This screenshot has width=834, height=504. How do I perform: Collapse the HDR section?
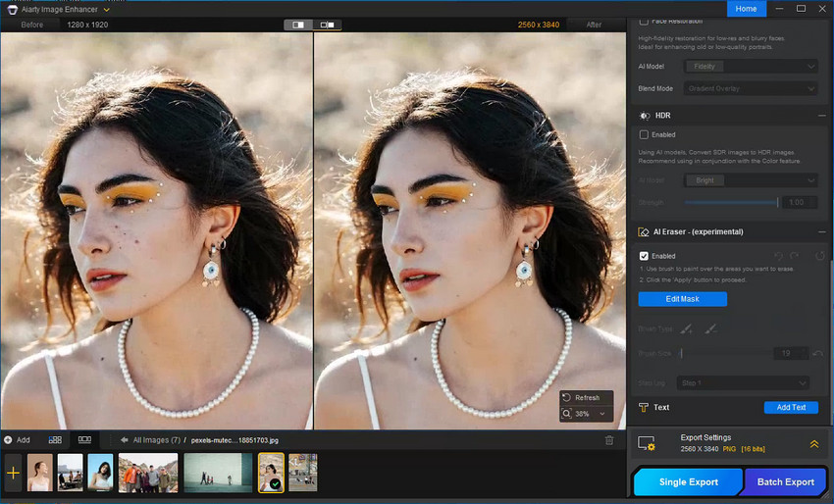tap(822, 116)
